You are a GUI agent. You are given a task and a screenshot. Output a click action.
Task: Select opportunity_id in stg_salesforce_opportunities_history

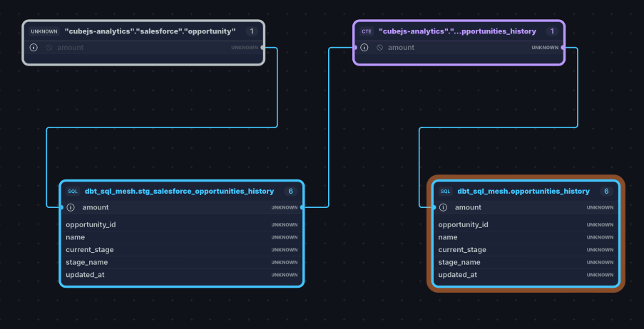[182, 225]
